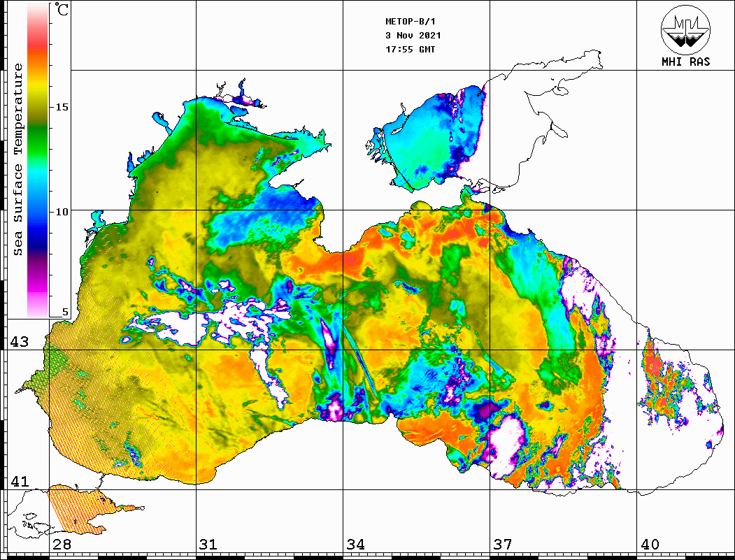Click the '10' colorbar tick value

tap(62, 212)
